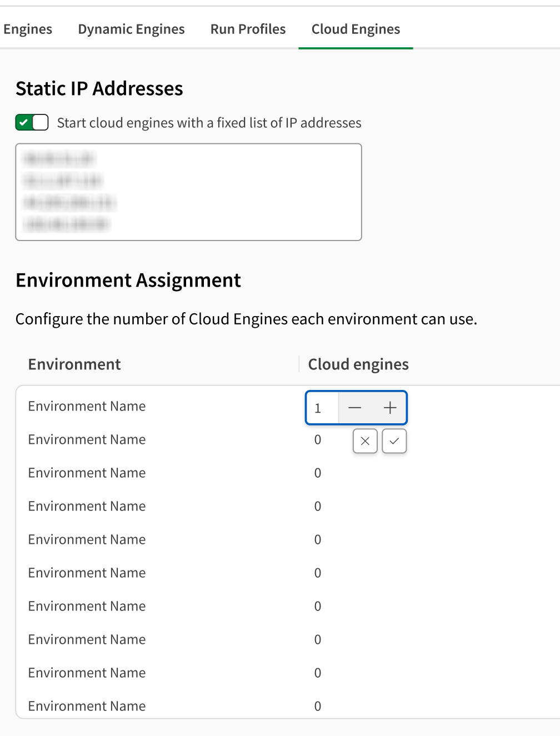560x736 pixels.
Task: Disable the fixed IP addresses toggle
Action: [32, 122]
